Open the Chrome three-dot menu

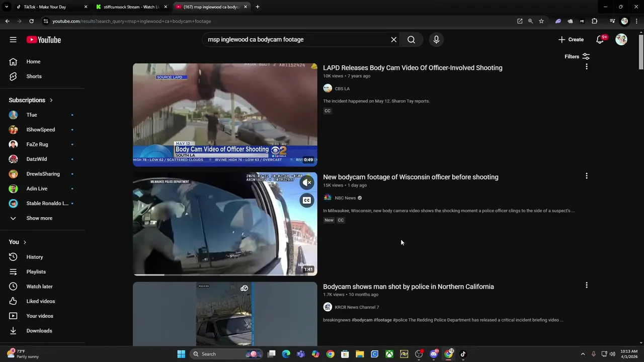point(637,21)
